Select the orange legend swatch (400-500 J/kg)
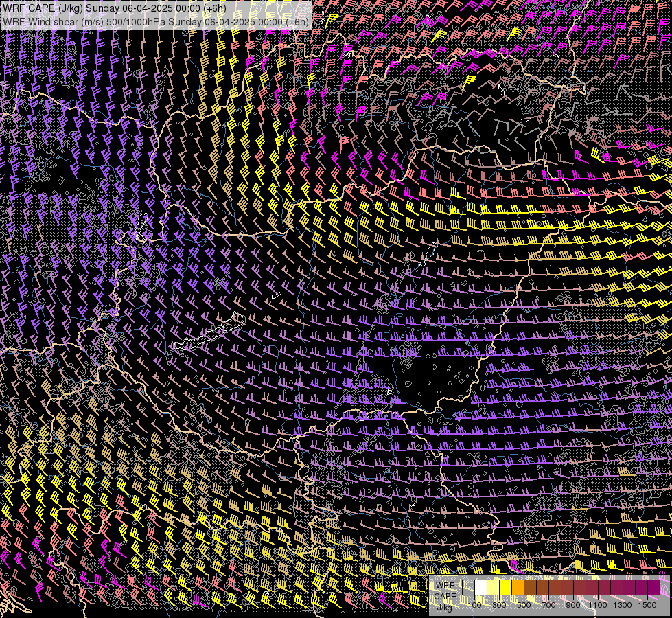This screenshot has width=672, height=618. (518, 587)
